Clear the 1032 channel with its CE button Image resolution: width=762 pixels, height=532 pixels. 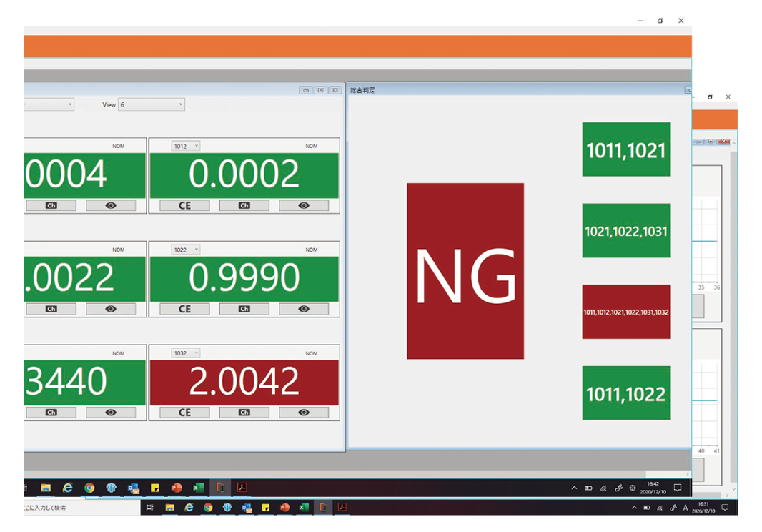[x=184, y=413]
